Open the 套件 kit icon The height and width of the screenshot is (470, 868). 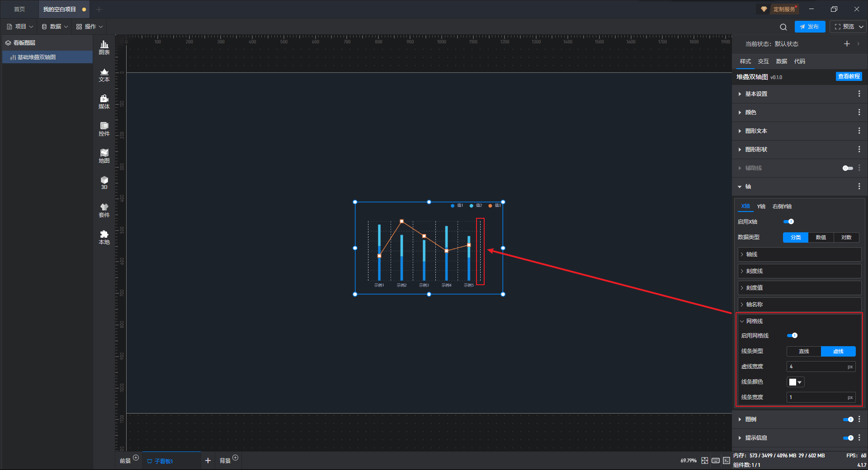point(104,211)
